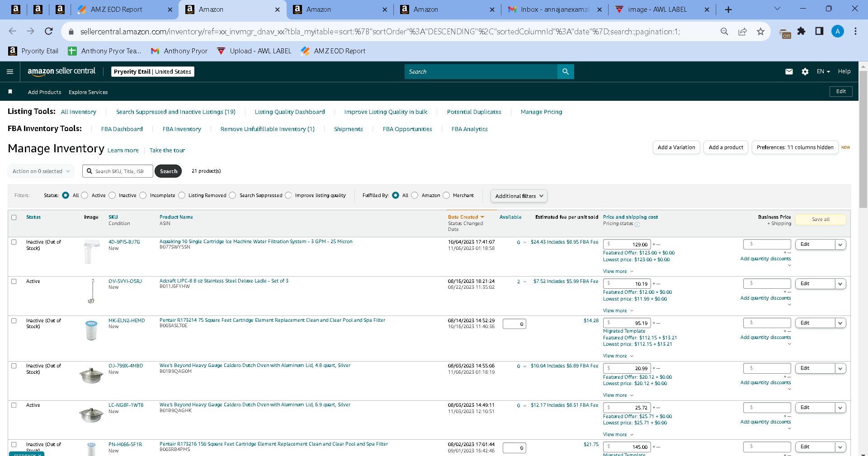Viewport: 868px width, 456px height.
Task: Switch to the image - AWL LABEL tab
Action: (x=662, y=9)
